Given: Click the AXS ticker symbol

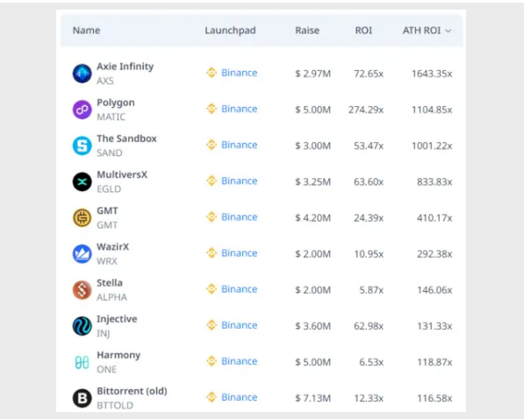Looking at the screenshot, I should [105, 81].
